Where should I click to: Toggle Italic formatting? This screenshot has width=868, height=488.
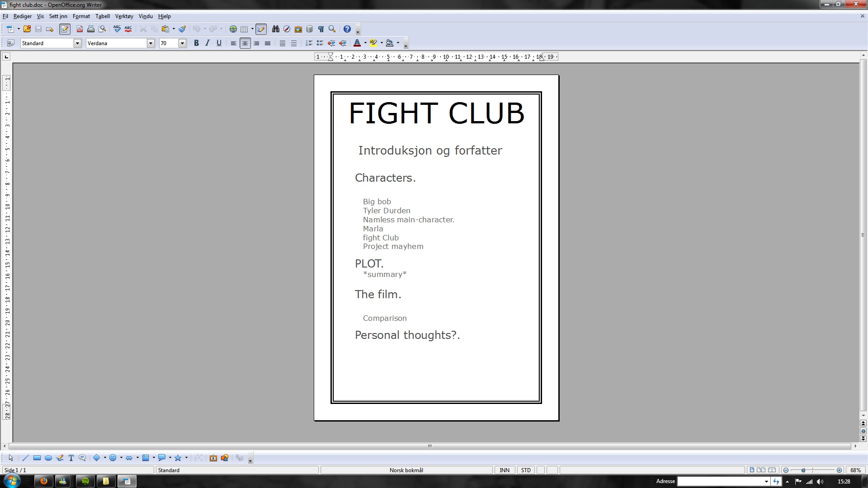tap(208, 43)
